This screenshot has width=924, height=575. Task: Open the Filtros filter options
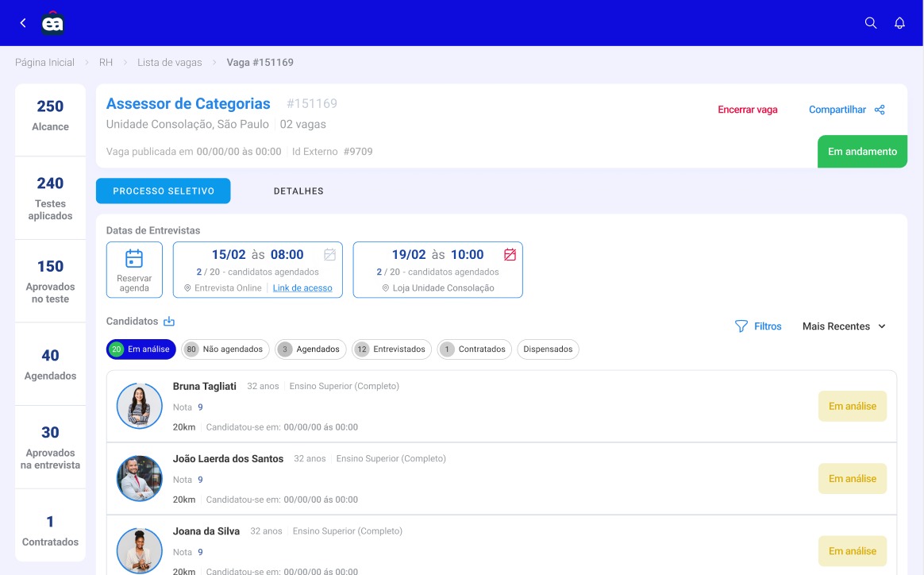pos(758,326)
